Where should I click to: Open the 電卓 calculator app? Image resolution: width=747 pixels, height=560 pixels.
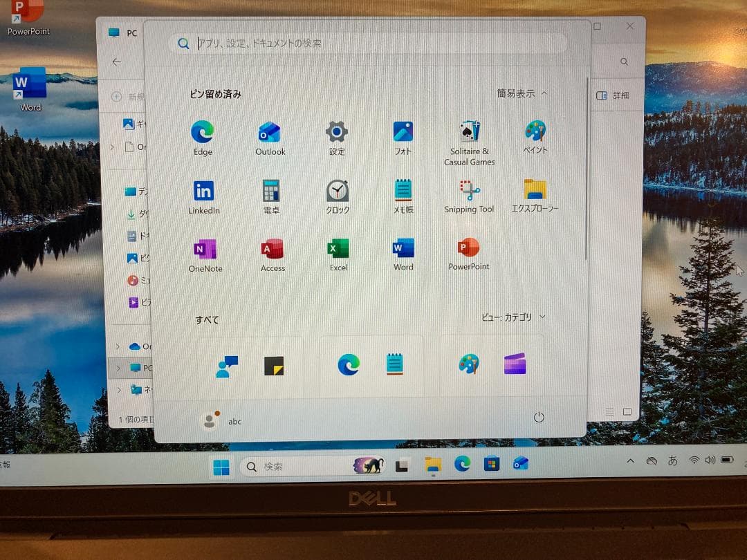pos(271,196)
